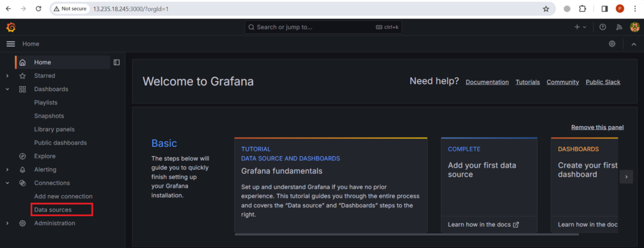Click Home breadcrumb in top bar
This screenshot has height=248, width=644.
tap(31, 44)
